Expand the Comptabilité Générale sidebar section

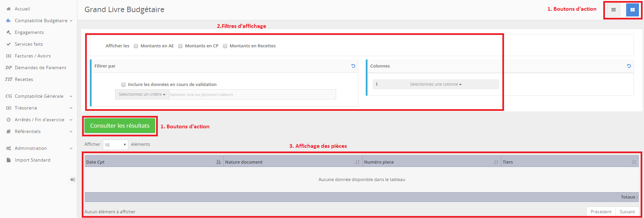tap(39, 96)
